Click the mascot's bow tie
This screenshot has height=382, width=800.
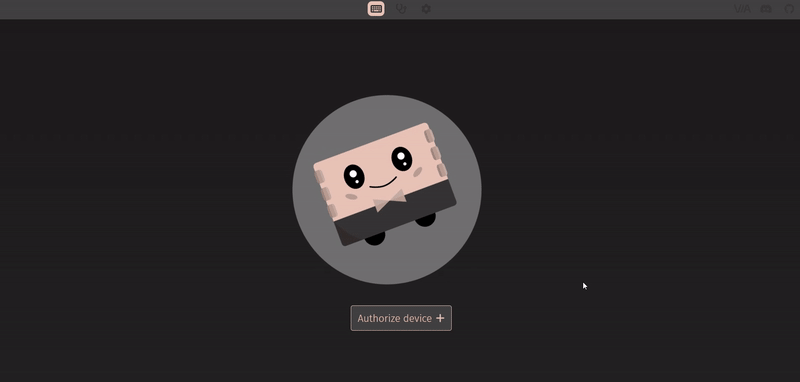point(390,200)
